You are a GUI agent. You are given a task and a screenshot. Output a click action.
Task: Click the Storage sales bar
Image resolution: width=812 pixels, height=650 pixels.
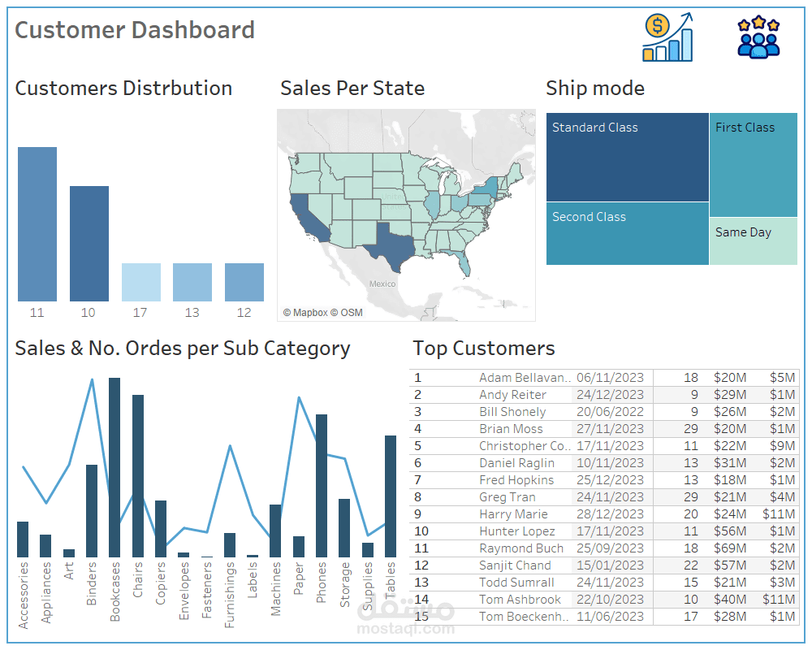pyautogui.click(x=344, y=528)
